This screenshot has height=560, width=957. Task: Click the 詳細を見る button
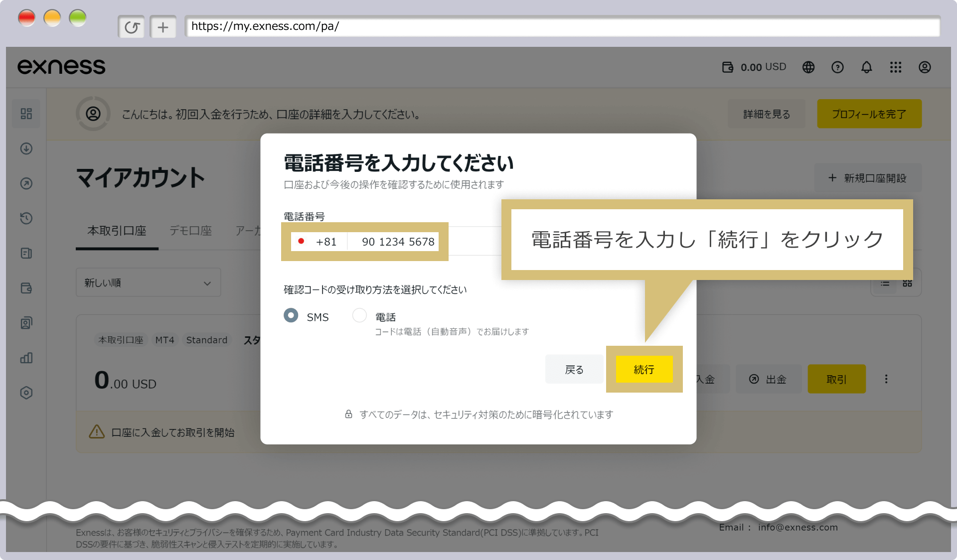point(767,114)
